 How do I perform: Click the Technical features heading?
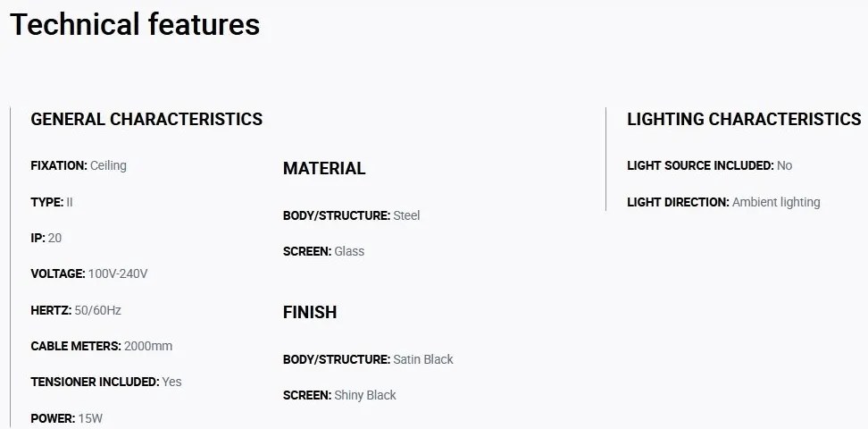pos(135,24)
